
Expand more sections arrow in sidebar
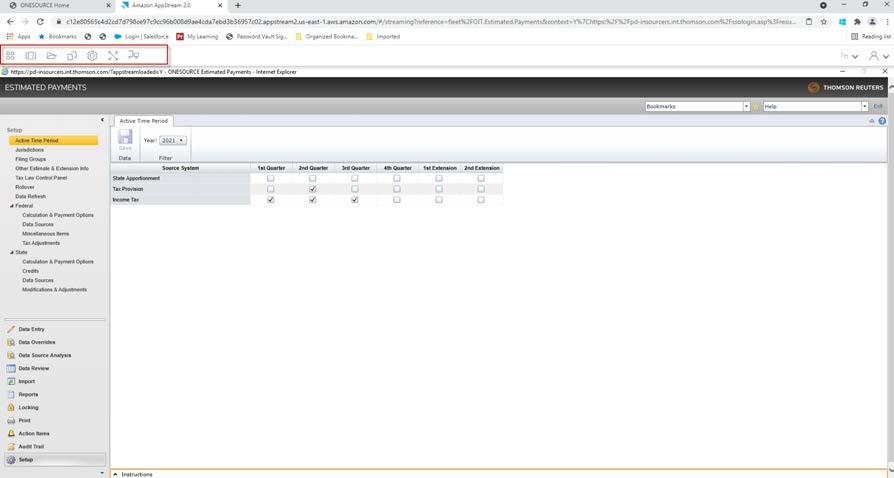click(x=103, y=473)
